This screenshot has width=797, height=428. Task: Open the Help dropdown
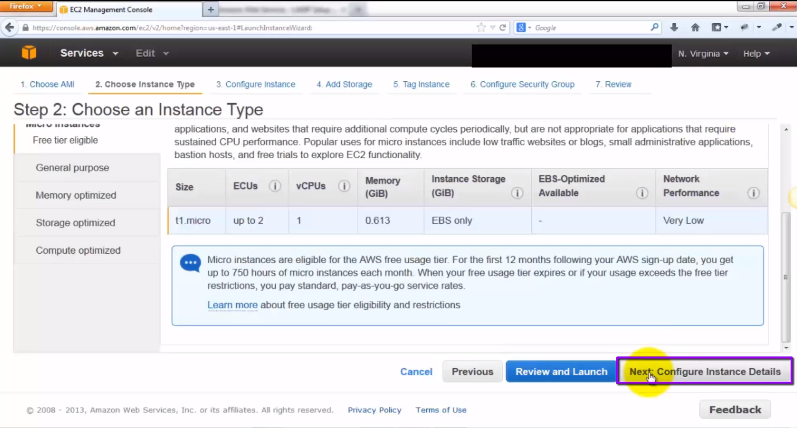click(x=756, y=53)
